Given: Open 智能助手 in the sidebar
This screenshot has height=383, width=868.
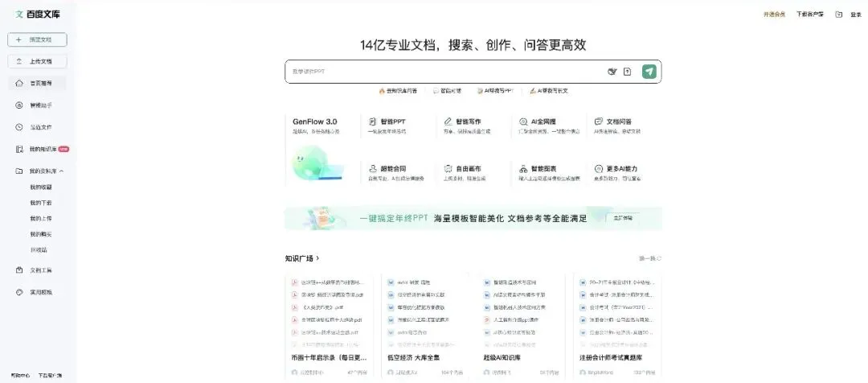Looking at the screenshot, I should 37,105.
